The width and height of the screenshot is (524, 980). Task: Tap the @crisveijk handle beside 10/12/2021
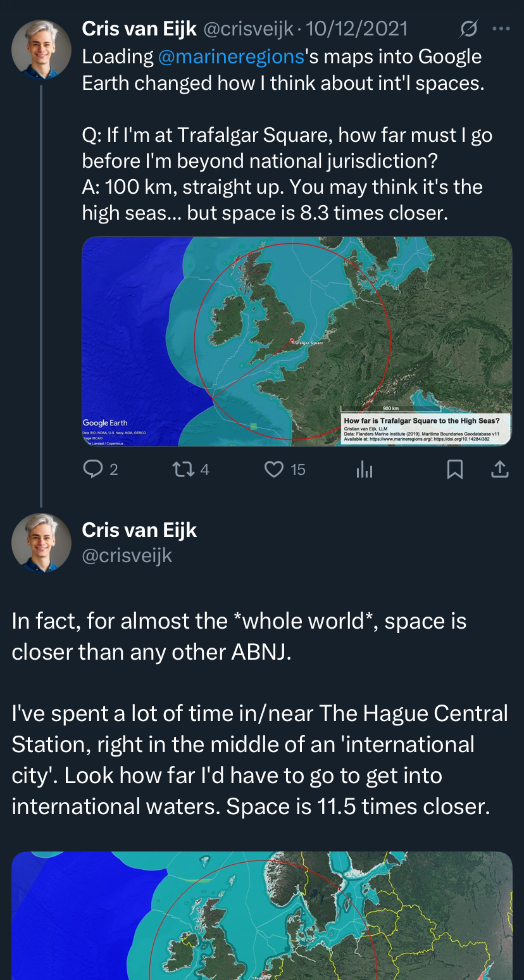(249, 29)
